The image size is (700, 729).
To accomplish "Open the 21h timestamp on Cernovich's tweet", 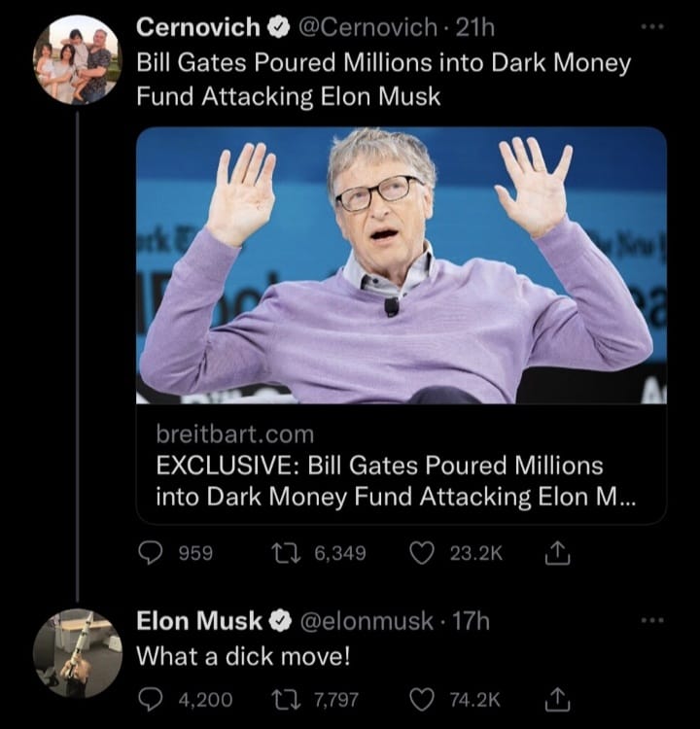I will click(475, 27).
